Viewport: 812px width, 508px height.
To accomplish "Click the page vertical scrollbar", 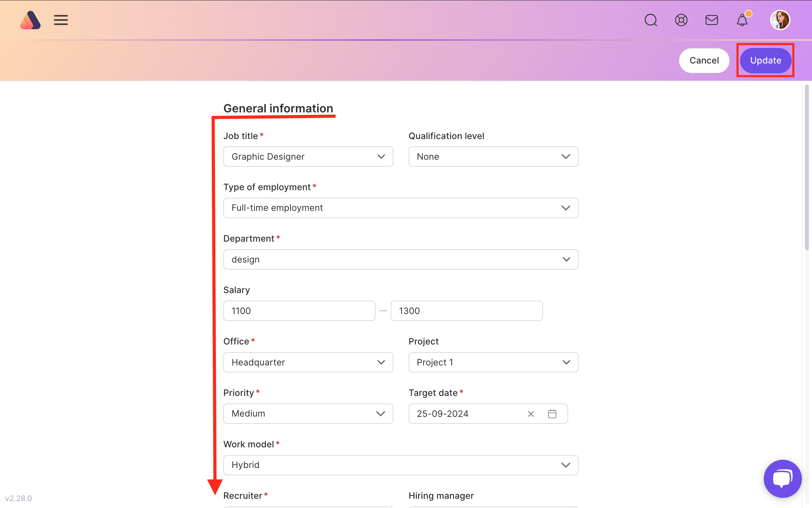I will (x=807, y=167).
